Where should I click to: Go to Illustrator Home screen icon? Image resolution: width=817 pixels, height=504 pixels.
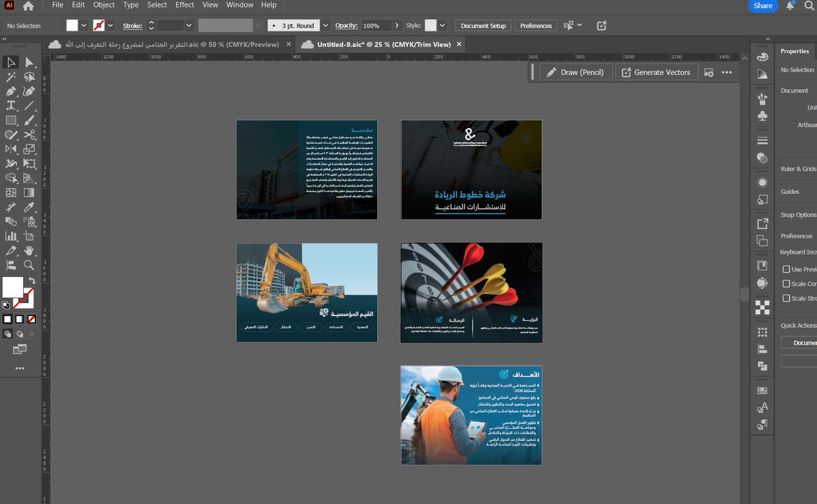click(28, 5)
